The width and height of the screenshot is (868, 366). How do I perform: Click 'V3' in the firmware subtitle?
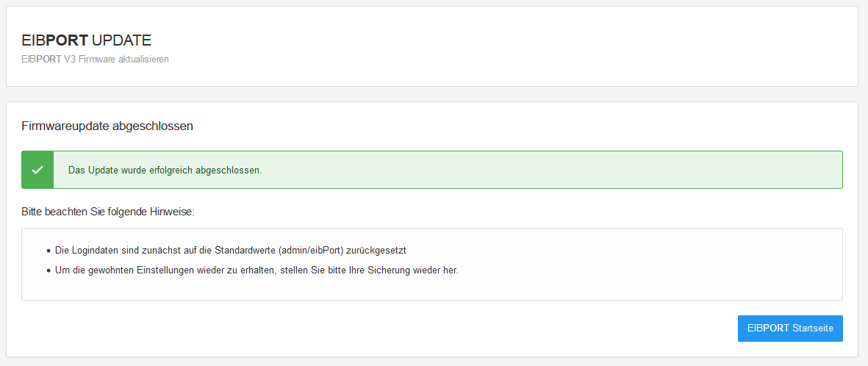(x=70, y=59)
